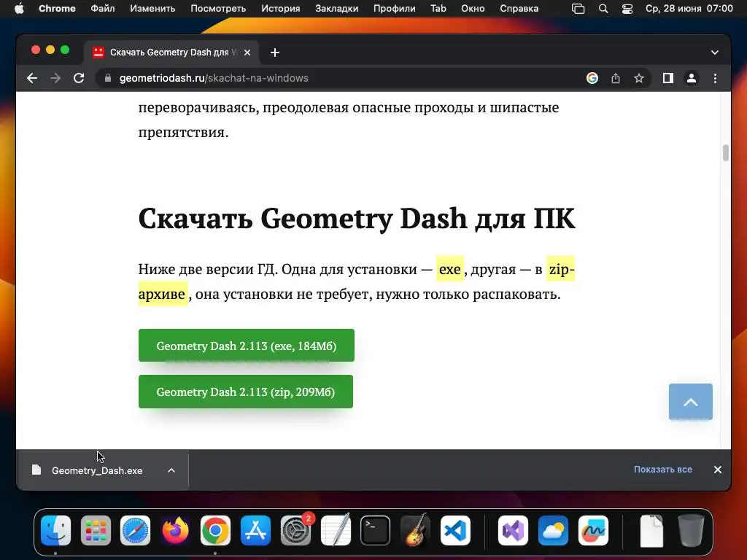Viewport: 747px width, 560px height.
Task: Click the lock icon in address bar
Action: [x=108, y=78]
